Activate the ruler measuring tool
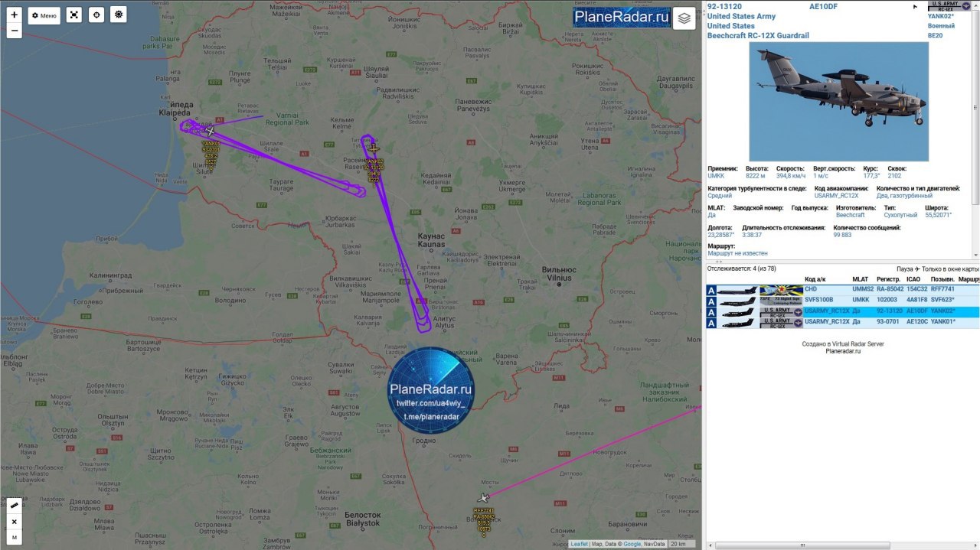This screenshot has height=550, width=980. pos(14,506)
